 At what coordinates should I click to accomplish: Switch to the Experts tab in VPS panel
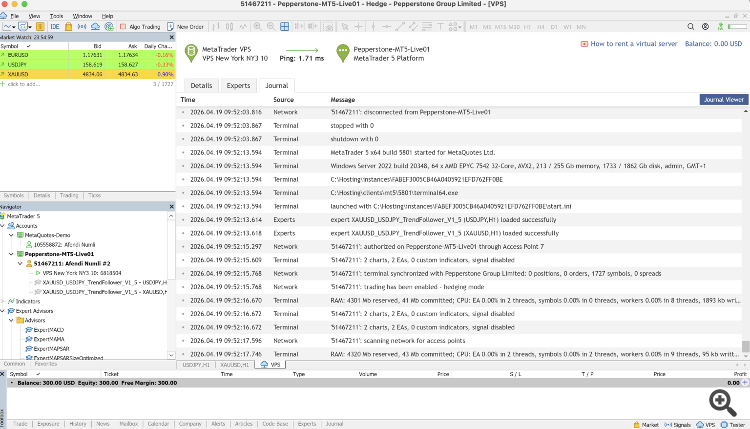pos(238,86)
